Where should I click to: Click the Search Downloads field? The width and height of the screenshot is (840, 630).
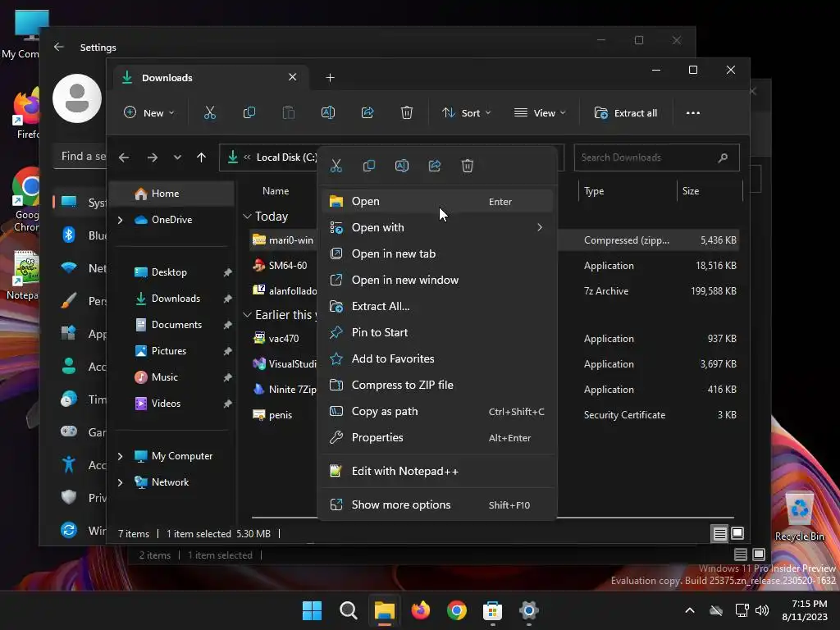click(656, 157)
